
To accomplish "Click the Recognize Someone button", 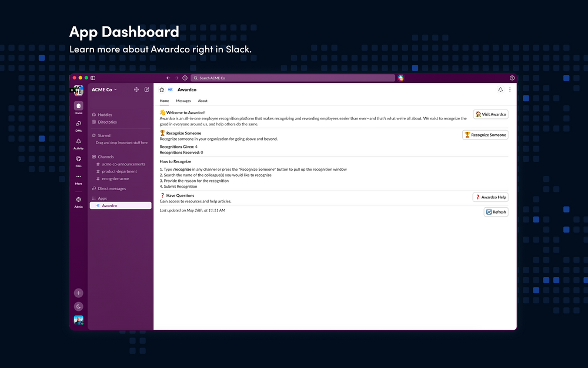I will (x=485, y=135).
